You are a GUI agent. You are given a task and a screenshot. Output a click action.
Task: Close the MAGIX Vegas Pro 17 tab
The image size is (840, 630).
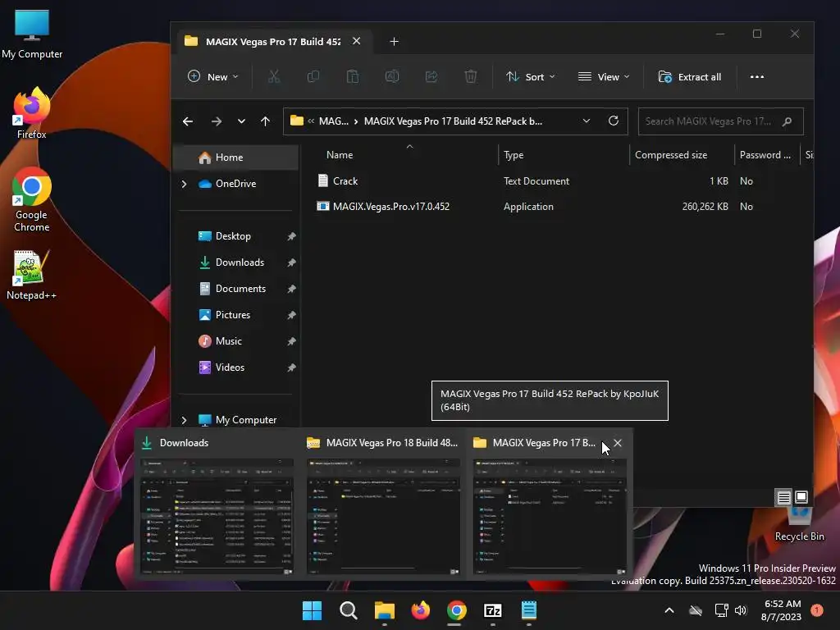pos(356,41)
